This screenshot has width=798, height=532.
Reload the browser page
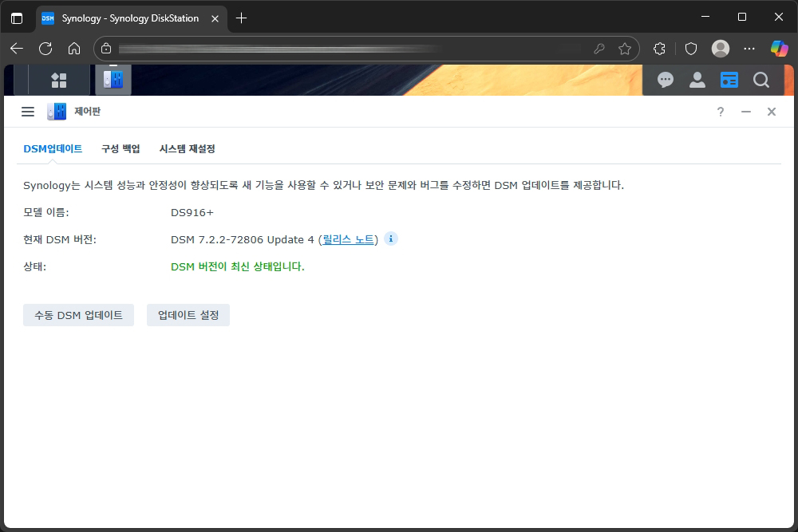(45, 49)
